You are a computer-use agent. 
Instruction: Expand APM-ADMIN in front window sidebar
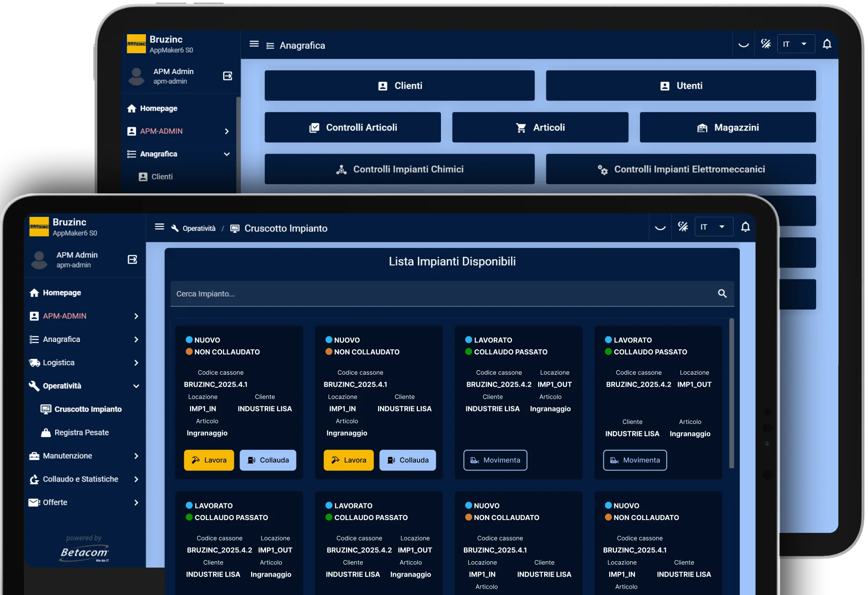point(85,316)
